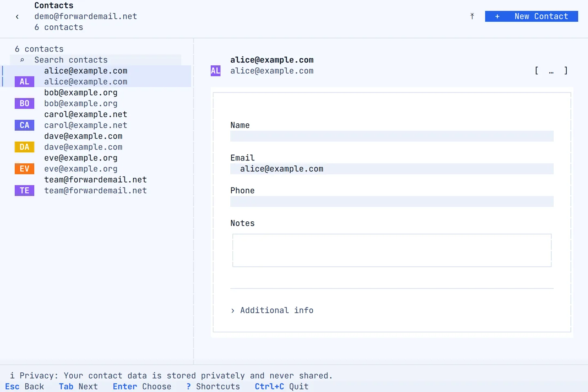
Task: Click bold alice@example.com heading in detail pane
Action: click(272, 60)
